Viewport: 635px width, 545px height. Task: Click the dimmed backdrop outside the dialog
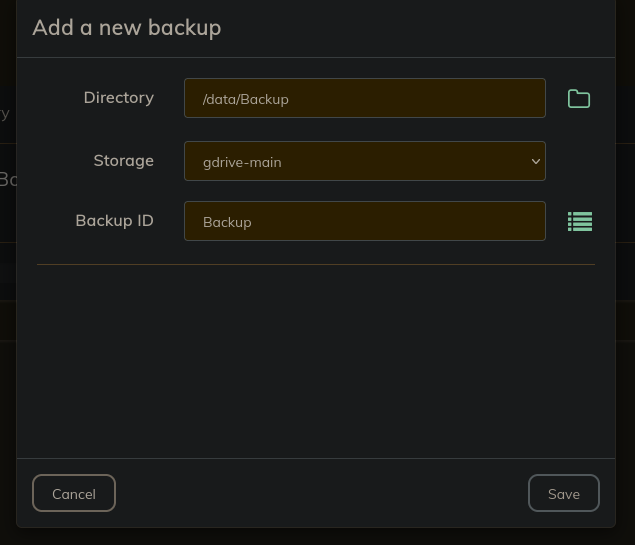click(x=625, y=300)
